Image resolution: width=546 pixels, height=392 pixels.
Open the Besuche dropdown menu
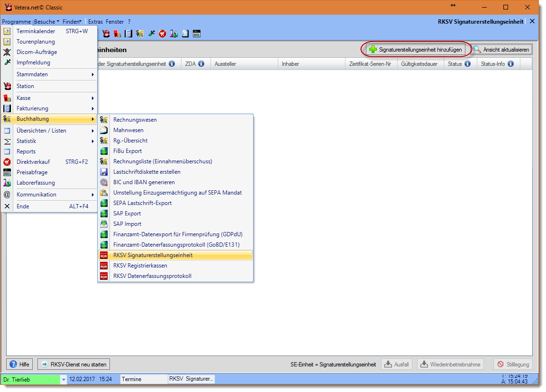(47, 22)
